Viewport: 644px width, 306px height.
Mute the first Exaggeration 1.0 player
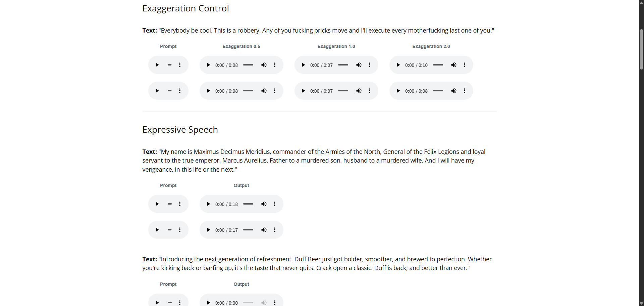pyautogui.click(x=359, y=65)
